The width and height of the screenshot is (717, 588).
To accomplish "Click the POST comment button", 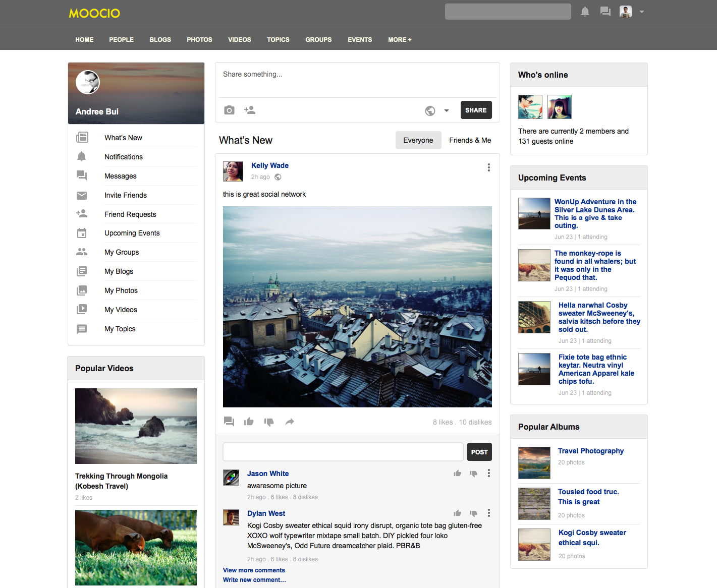I will 479,452.
